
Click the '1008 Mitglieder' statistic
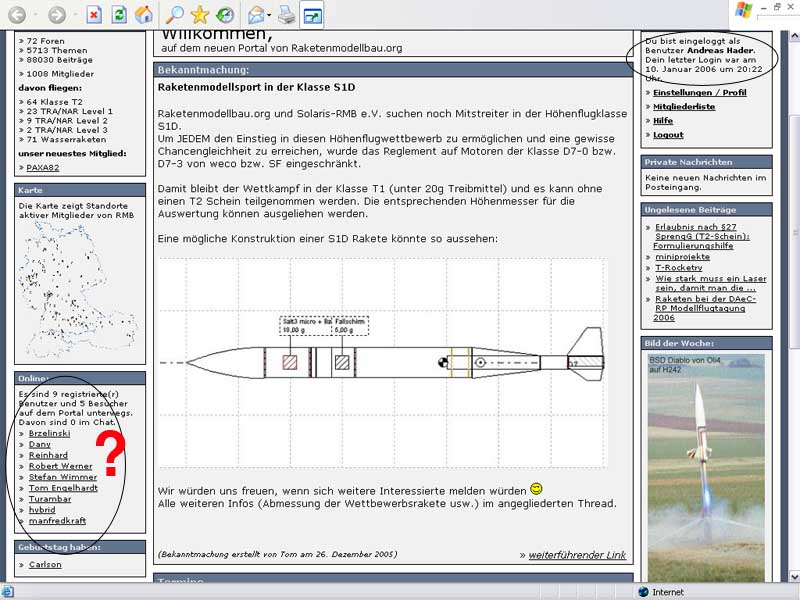[60, 73]
